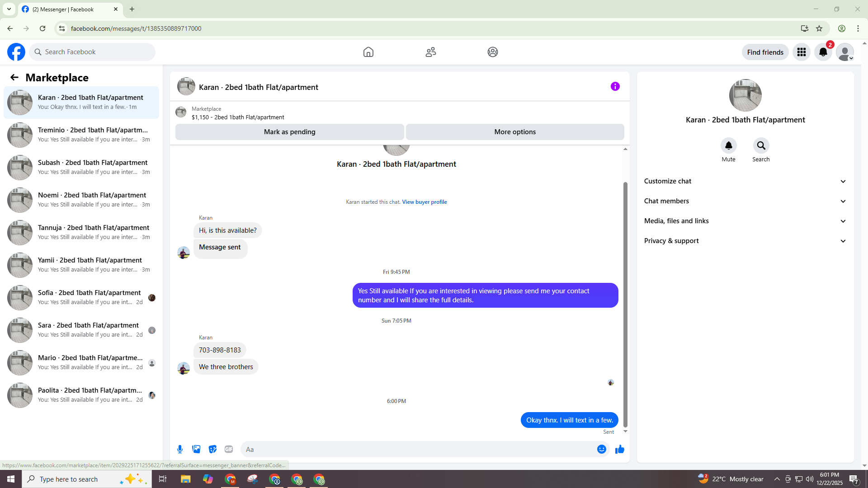Viewport: 868px width, 488px height.
Task: Open the Facebook menu grid icon
Action: pyautogui.click(x=802, y=52)
